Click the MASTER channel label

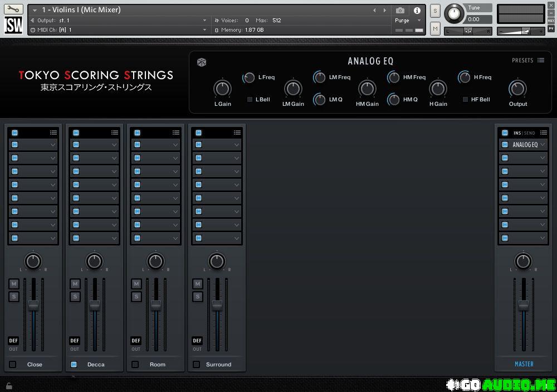(524, 364)
